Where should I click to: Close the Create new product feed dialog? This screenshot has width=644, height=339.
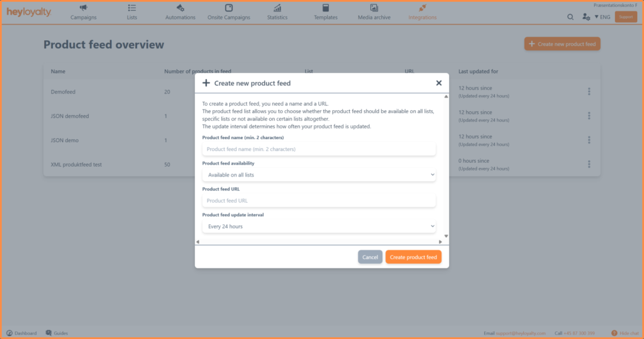tap(439, 83)
